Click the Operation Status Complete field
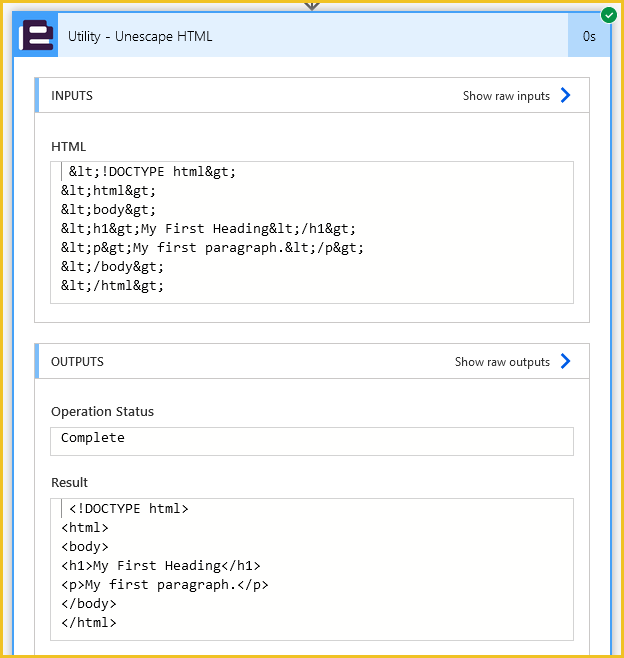624x658 pixels. click(x=312, y=441)
